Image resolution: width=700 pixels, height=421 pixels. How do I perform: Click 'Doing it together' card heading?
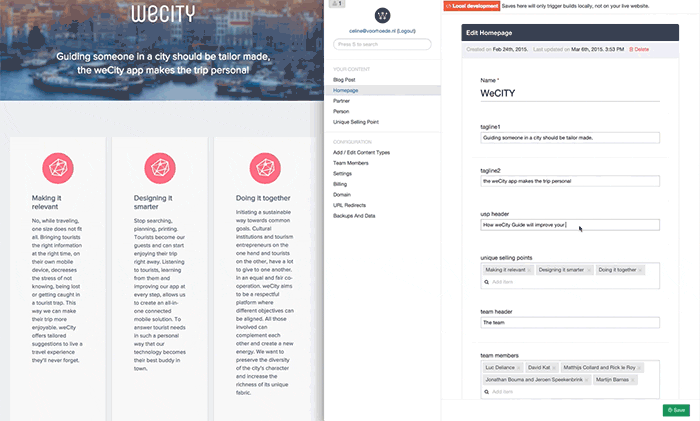pyautogui.click(x=263, y=198)
